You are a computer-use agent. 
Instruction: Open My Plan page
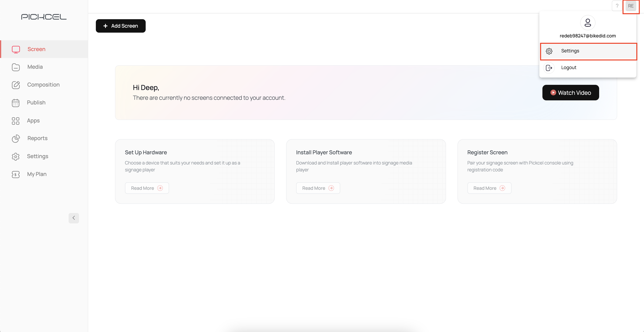[x=44, y=174]
